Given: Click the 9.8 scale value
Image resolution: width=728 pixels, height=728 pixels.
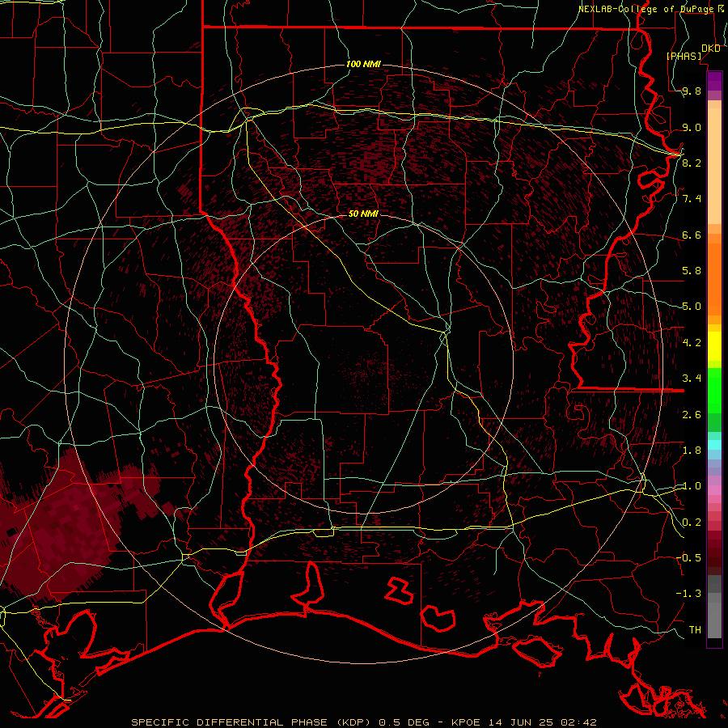Looking at the screenshot, I should coord(692,91).
